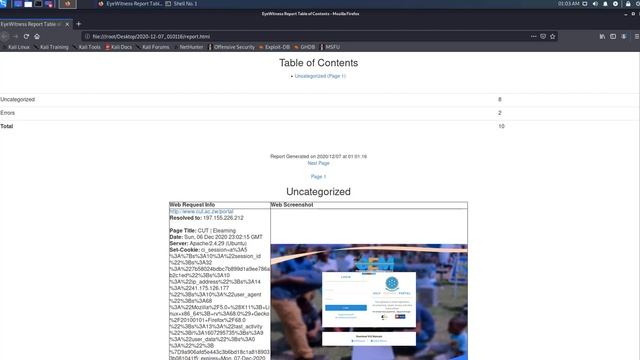
Task: Open notifications bell in system tray
Action: pyautogui.click(x=605, y=4)
